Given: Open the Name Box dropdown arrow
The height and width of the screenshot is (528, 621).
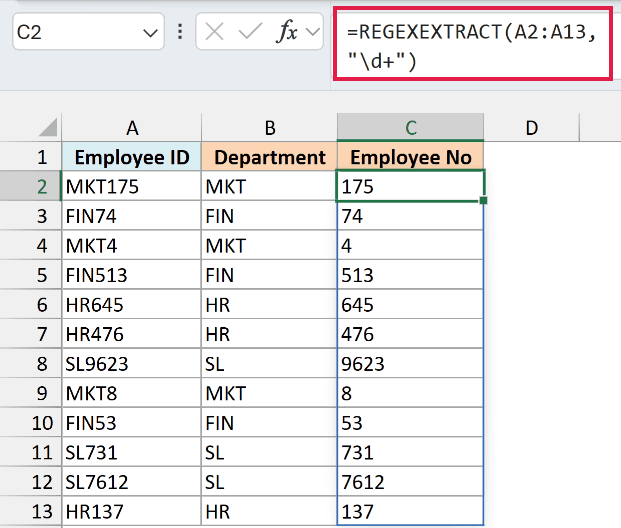Looking at the screenshot, I should (150, 33).
